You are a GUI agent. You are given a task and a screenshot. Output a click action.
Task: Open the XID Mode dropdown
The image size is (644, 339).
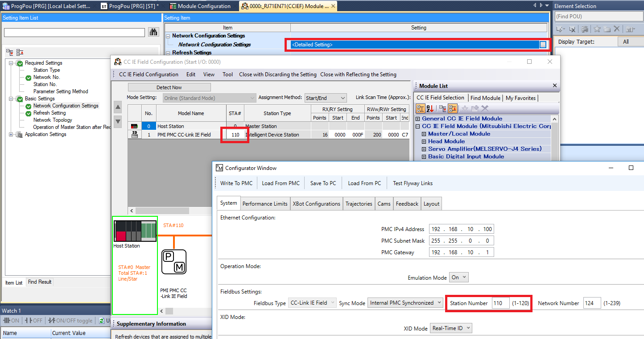pyautogui.click(x=450, y=328)
